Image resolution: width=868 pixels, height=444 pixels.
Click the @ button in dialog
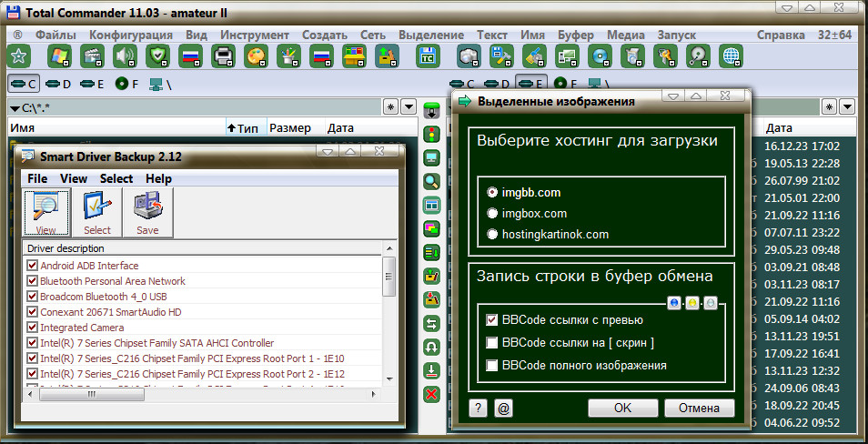pyautogui.click(x=504, y=408)
